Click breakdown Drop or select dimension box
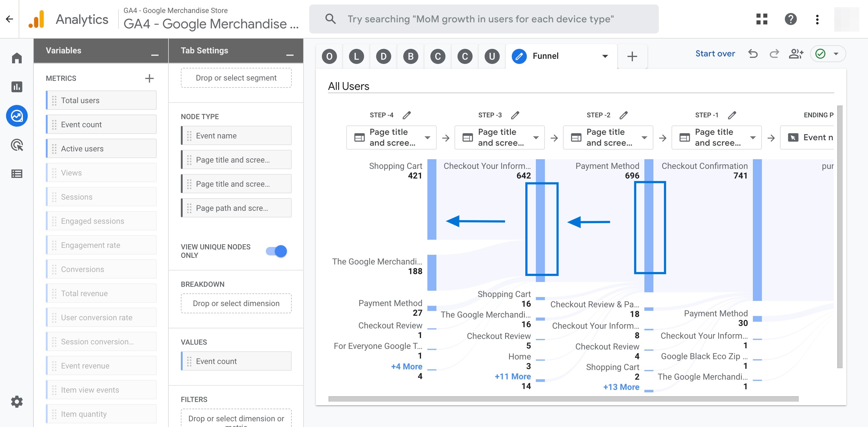This screenshot has width=868, height=427. [x=236, y=303]
